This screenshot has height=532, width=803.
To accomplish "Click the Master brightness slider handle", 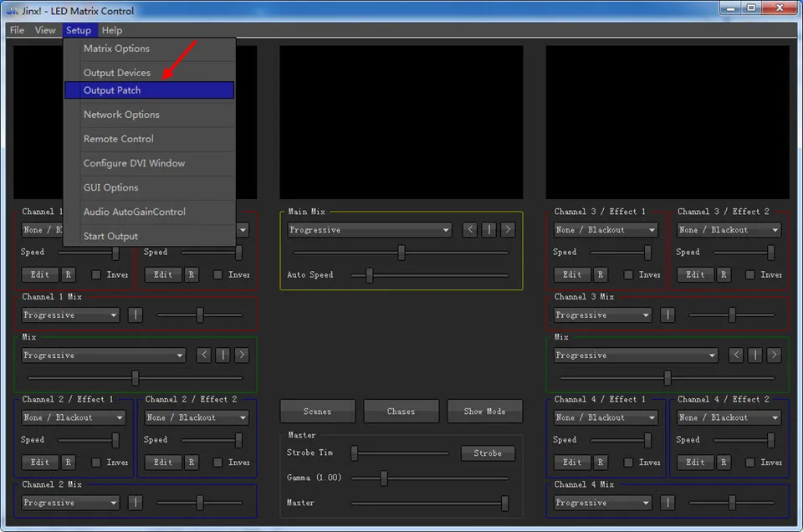I will click(504, 503).
